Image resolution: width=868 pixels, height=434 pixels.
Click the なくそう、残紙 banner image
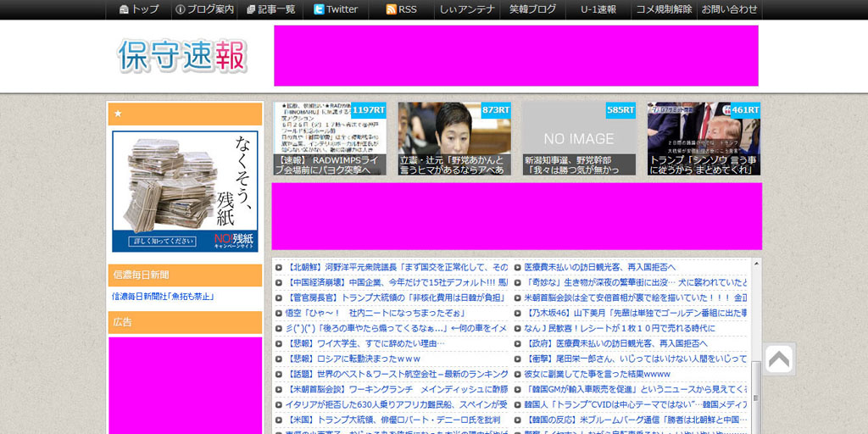(185, 192)
